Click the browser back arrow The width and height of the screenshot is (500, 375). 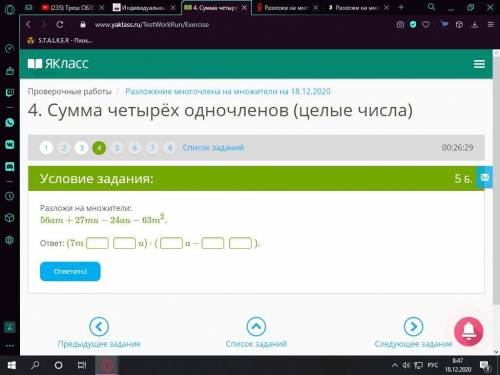(28, 24)
